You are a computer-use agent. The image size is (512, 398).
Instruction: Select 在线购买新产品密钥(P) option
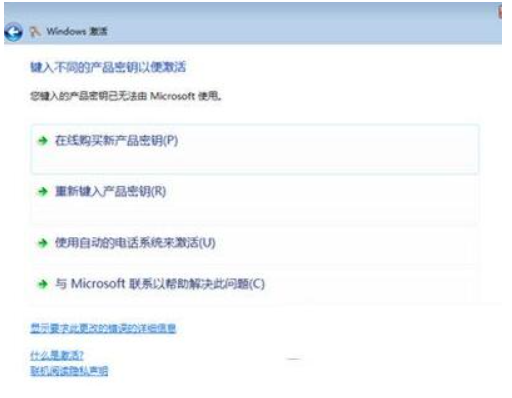pos(116,141)
